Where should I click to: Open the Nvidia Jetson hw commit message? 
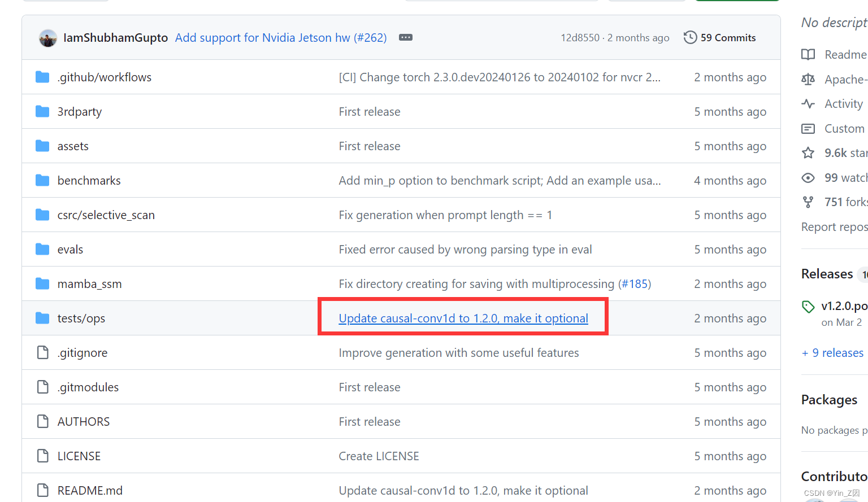pyautogui.click(x=280, y=37)
